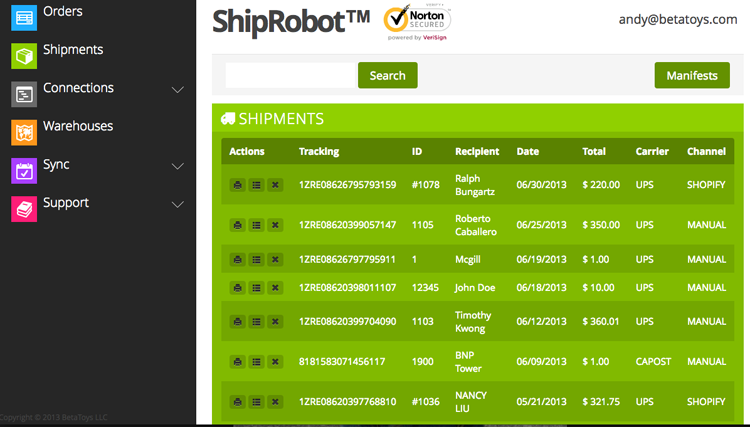This screenshot has height=427, width=750.
Task: Print label for Timothy Kwong shipment
Action: [238, 322]
